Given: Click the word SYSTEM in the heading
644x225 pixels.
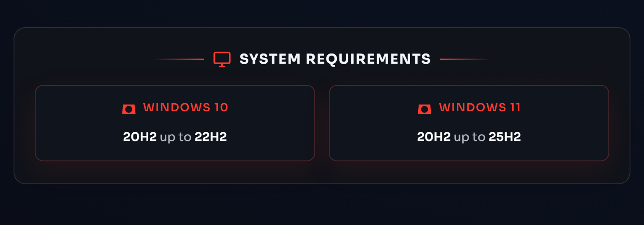Looking at the screenshot, I should [270, 59].
